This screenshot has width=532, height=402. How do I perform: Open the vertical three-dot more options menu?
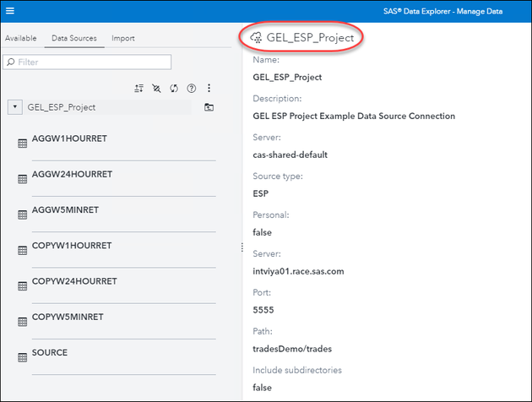pos(209,88)
